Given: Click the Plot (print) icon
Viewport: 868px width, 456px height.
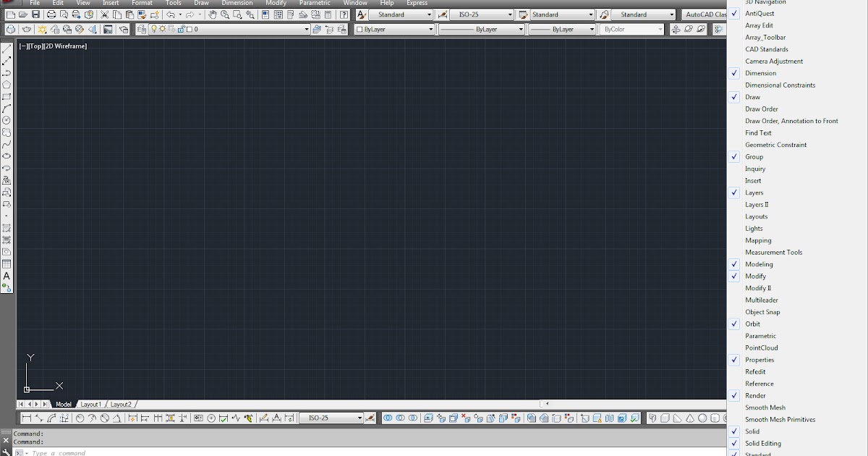Looking at the screenshot, I should pyautogui.click(x=50, y=14).
